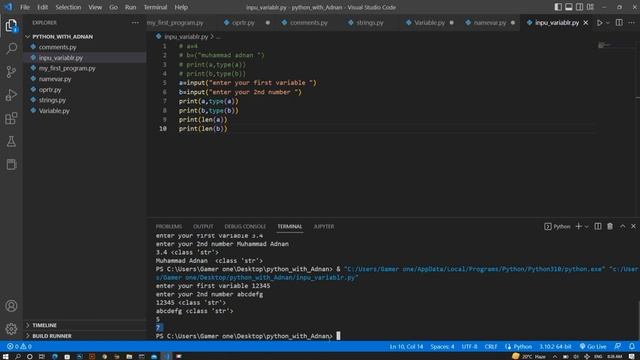Switch to the Jupyter panel tab
Screen dimensions: 640x360
coord(324,227)
